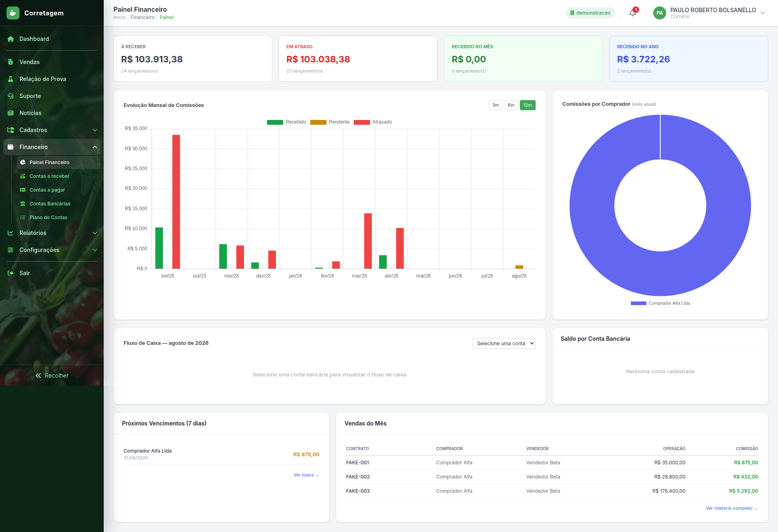Expand the Relatórios submenu chevron
Viewport: 778px width, 532px height.
point(95,233)
